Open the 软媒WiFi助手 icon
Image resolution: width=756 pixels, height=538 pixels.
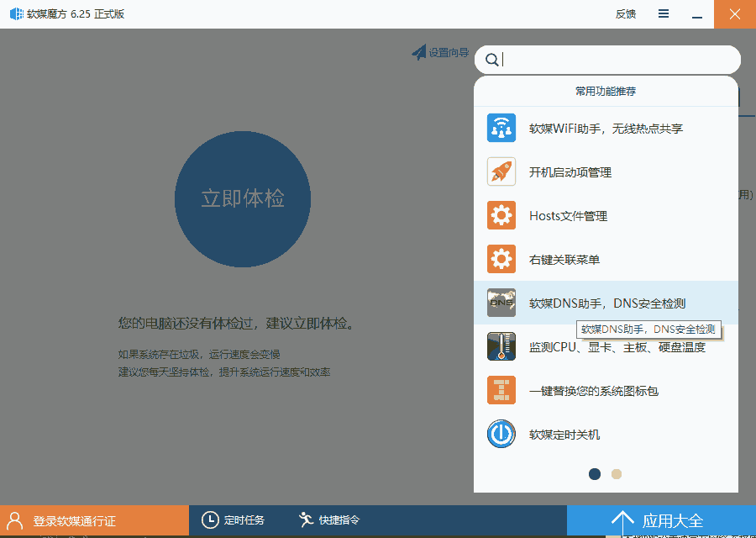pyautogui.click(x=501, y=128)
